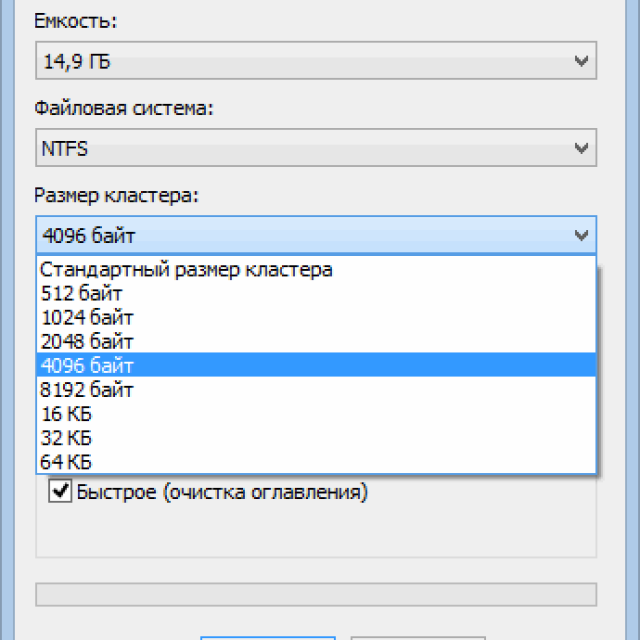Viewport: 640px width, 640px height.
Task: Select Стандартный размер кластера option
Action: [316, 269]
